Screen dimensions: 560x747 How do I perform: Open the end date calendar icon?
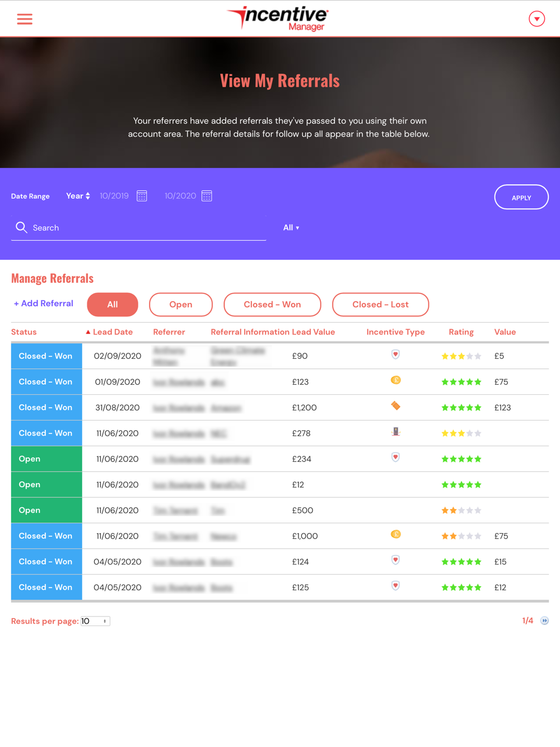pos(207,196)
